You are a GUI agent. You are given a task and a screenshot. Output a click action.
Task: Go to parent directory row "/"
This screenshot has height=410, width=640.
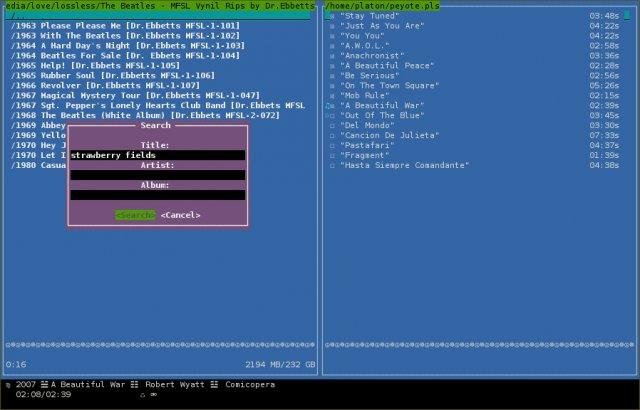158,16
